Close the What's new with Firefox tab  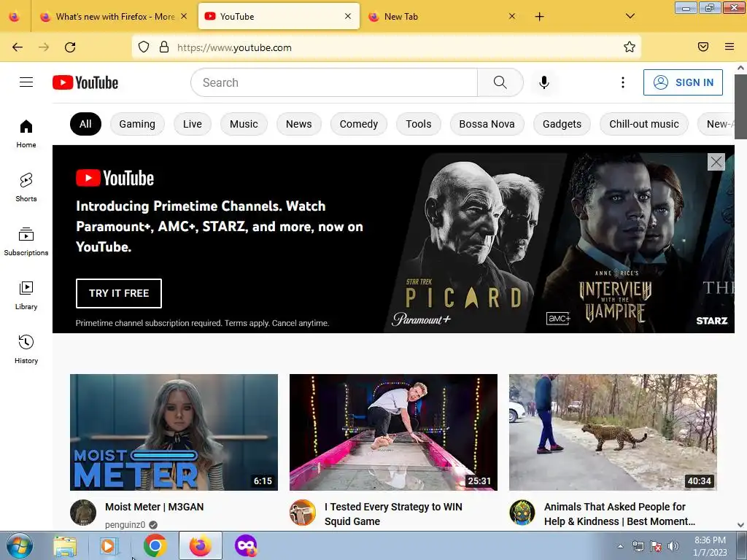pyautogui.click(x=184, y=16)
